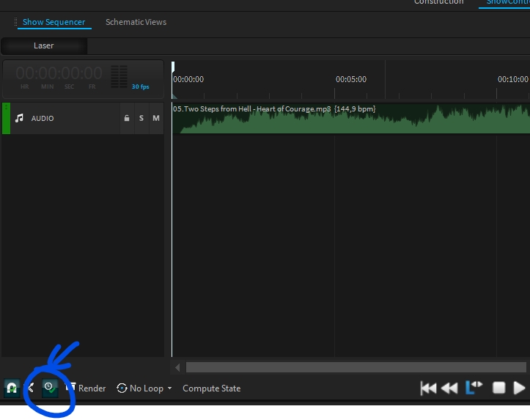Viewport: 530px width, 420px height.
Task: Toggle the magnet snapping icon
Action: (12, 388)
